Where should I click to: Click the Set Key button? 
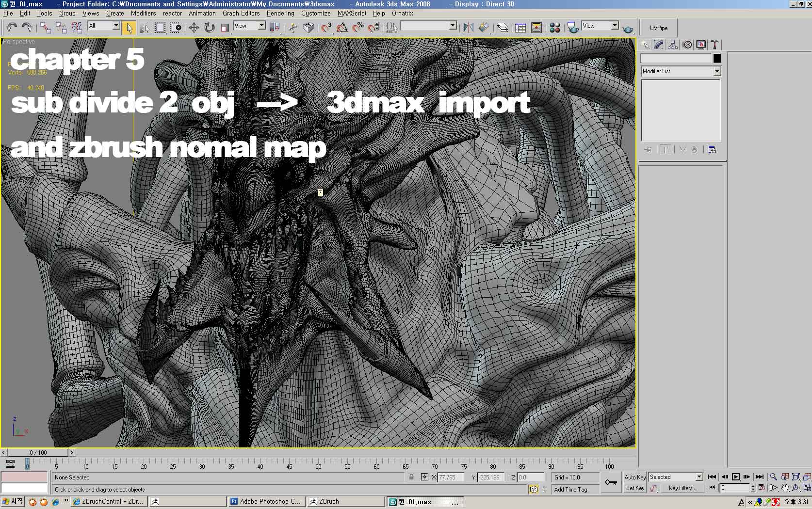click(635, 488)
